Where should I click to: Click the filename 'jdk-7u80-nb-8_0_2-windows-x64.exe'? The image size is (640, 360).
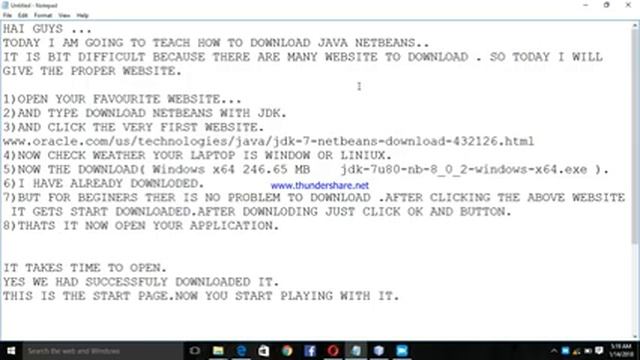point(464,169)
